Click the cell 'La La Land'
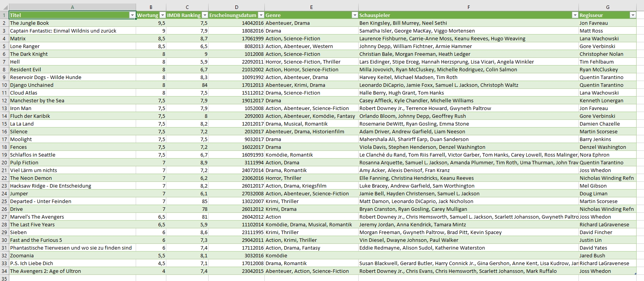This screenshot has width=644, height=281. click(x=73, y=124)
